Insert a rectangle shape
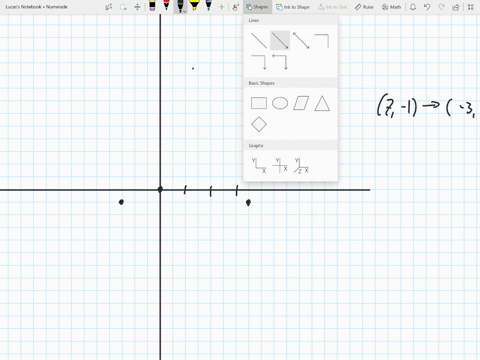 (x=259, y=103)
